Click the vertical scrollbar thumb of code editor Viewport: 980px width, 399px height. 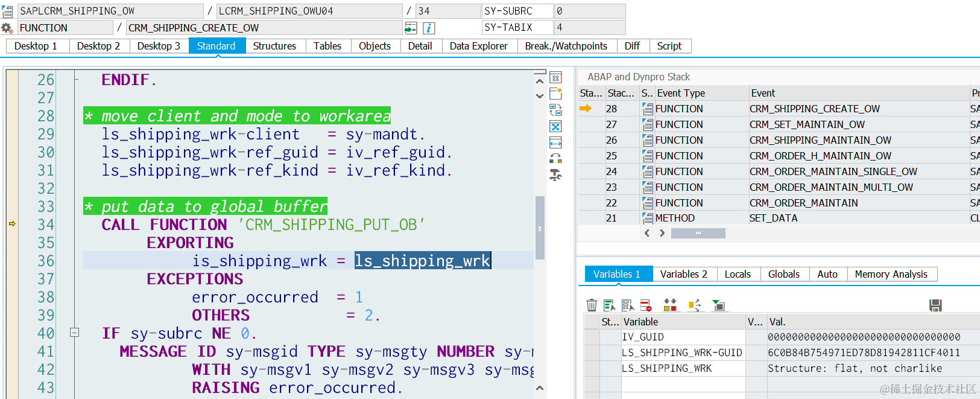click(540, 228)
